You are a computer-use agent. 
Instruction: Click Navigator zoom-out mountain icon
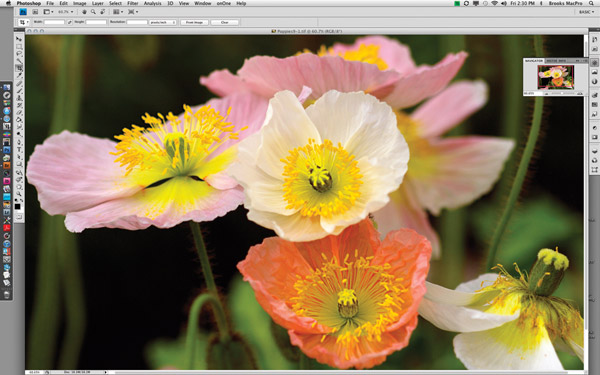(546, 93)
